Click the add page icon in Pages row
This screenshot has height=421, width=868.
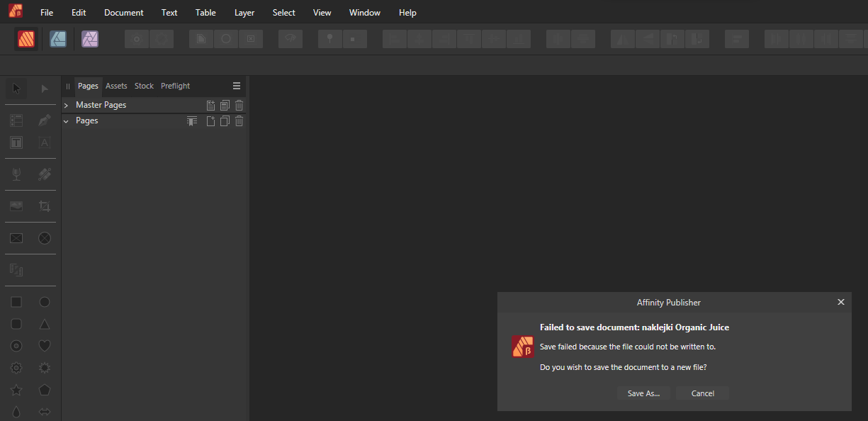[210, 121]
